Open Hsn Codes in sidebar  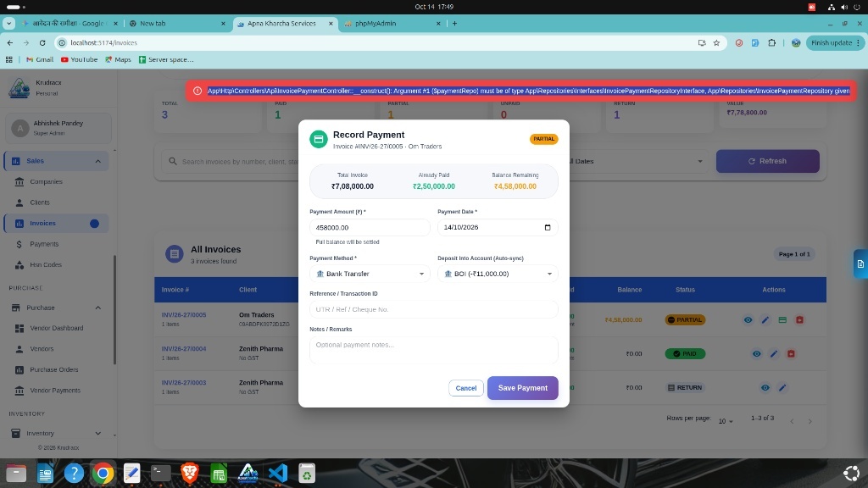pyautogui.click(x=46, y=264)
